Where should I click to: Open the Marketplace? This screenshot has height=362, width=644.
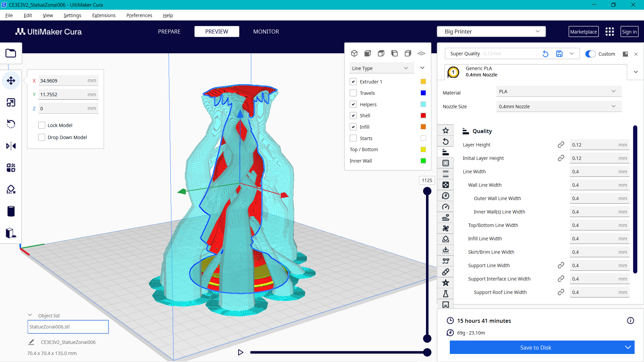[584, 32]
